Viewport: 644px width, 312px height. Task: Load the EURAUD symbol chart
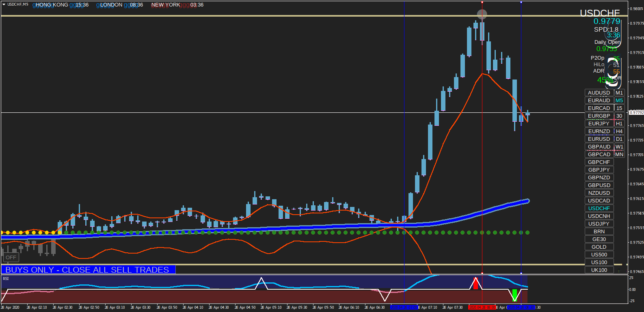599,101
